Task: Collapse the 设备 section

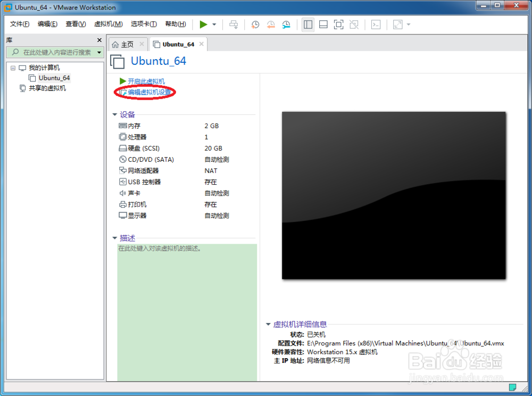Action: 115,114
